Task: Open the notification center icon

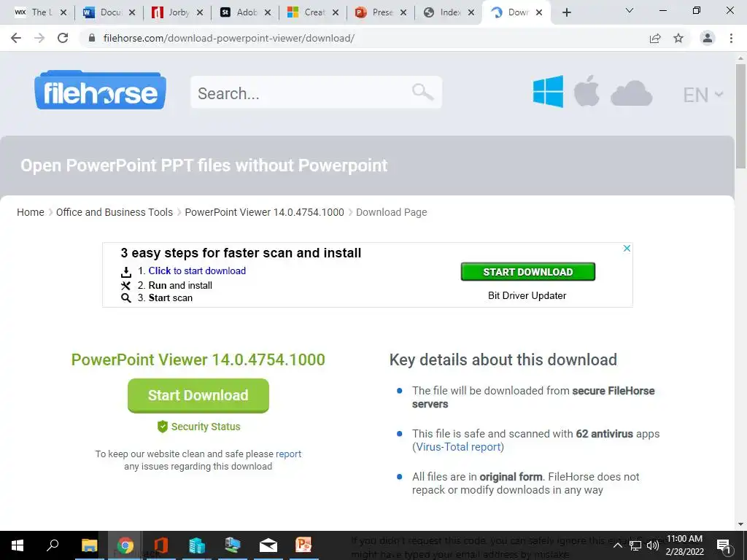Action: click(x=724, y=545)
